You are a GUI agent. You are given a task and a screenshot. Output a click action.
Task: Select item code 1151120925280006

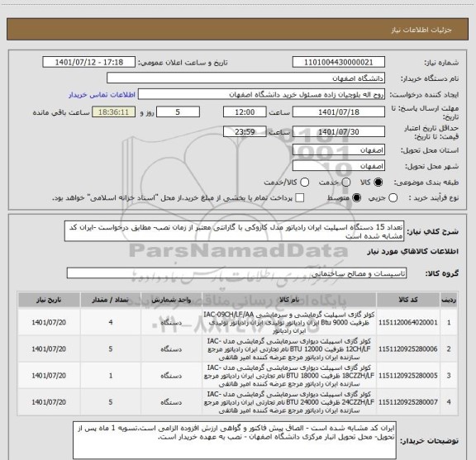point(408,349)
